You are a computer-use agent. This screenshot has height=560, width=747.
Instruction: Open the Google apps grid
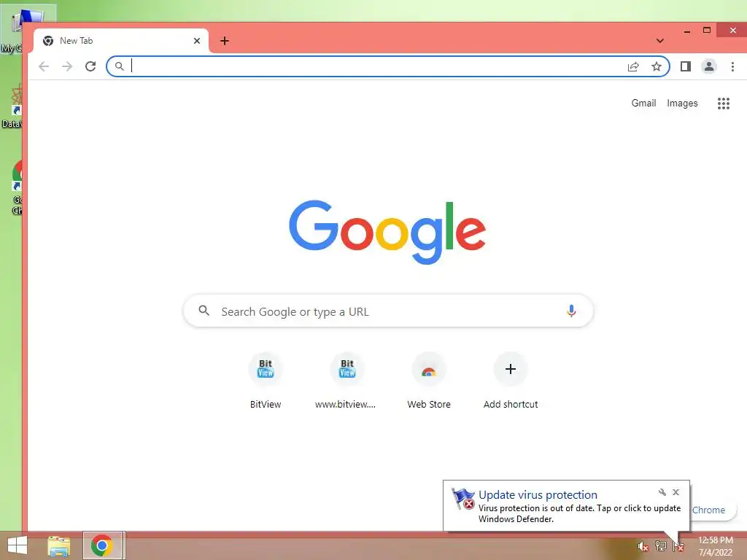click(x=724, y=104)
